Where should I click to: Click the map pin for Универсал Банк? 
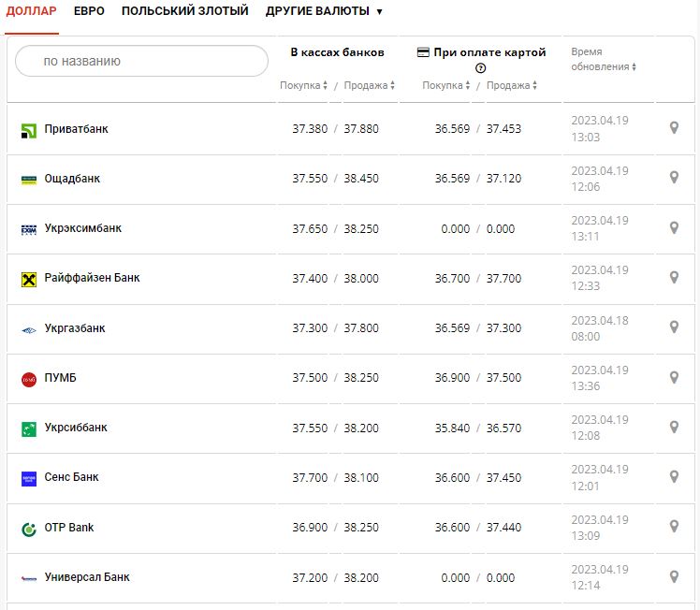click(x=674, y=577)
